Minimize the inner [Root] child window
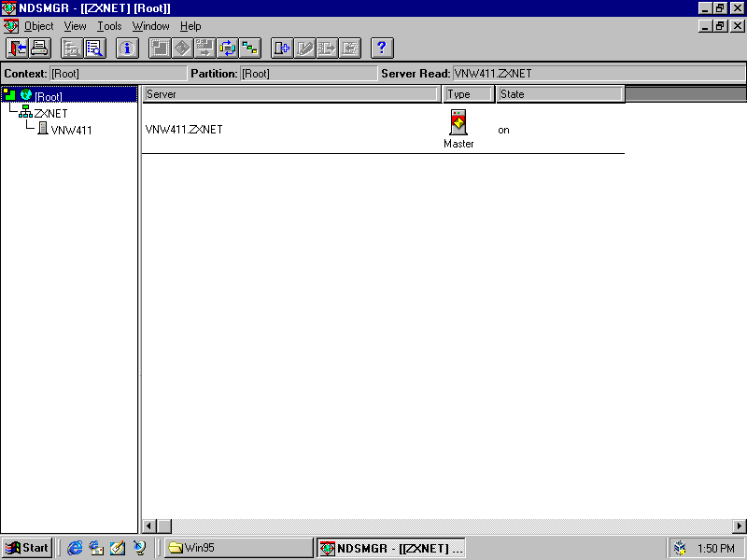Screen dimensions: 747x560 tap(705, 26)
